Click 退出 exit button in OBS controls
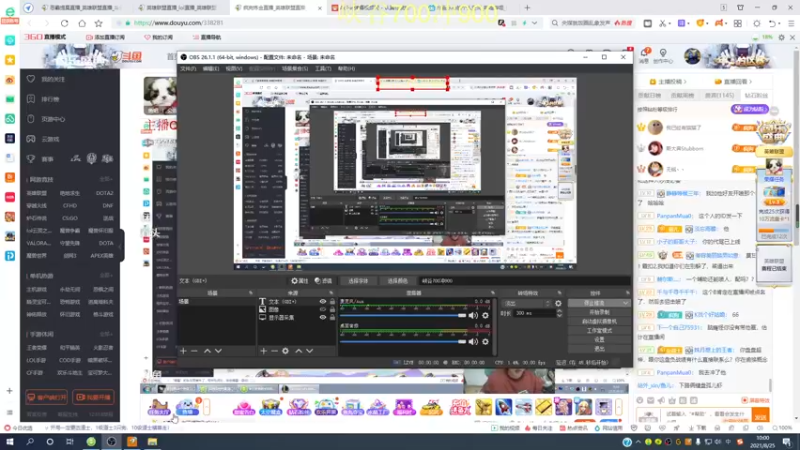800x450 pixels. coord(599,349)
